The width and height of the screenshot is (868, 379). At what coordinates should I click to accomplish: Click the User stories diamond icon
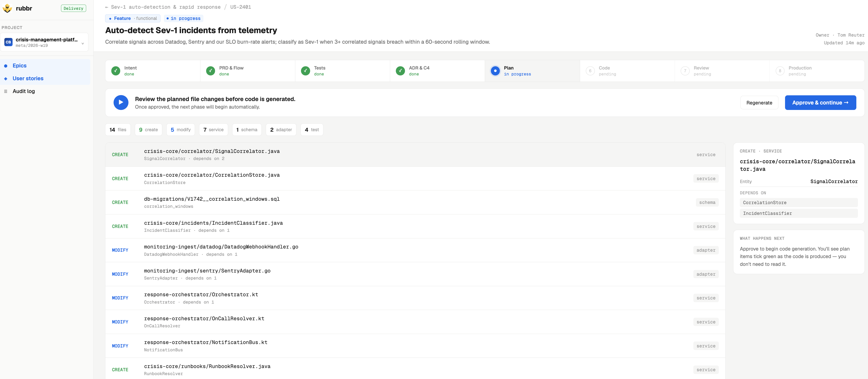(5, 78)
